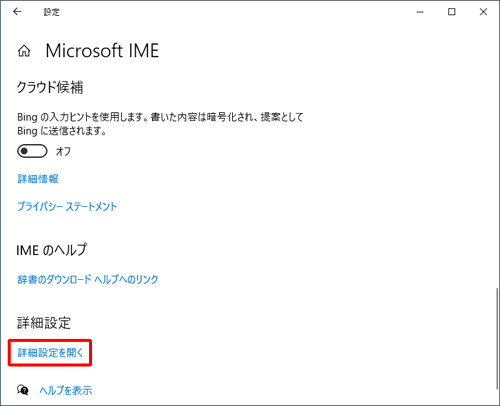Click the オフ label beside the switch
The width and height of the screenshot is (500, 406).
63,151
